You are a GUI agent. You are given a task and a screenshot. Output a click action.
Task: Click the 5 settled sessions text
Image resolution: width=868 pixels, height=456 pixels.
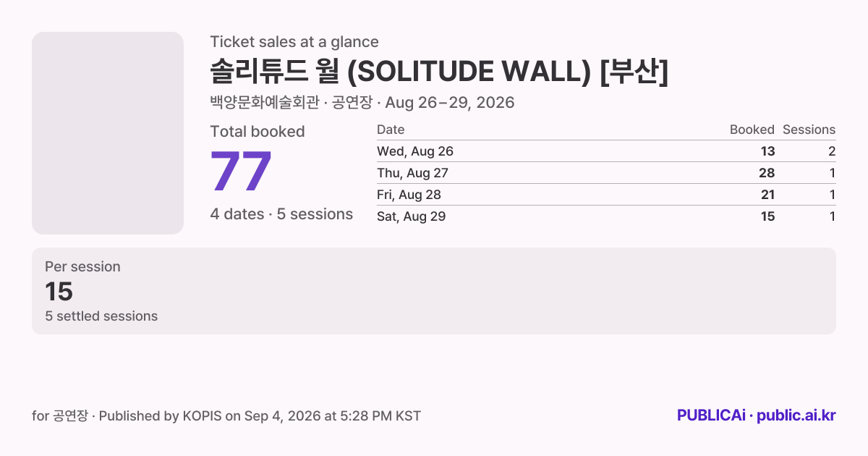click(x=101, y=316)
